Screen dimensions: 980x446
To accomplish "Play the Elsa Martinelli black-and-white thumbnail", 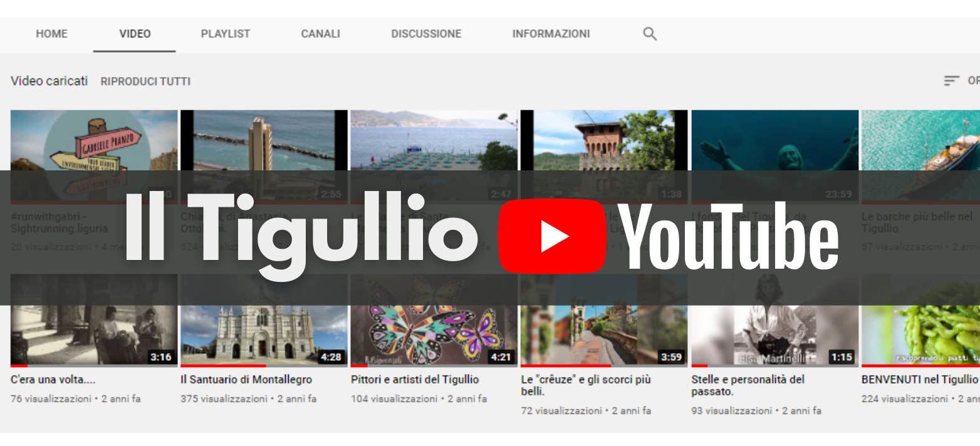I will pyautogui.click(x=774, y=320).
